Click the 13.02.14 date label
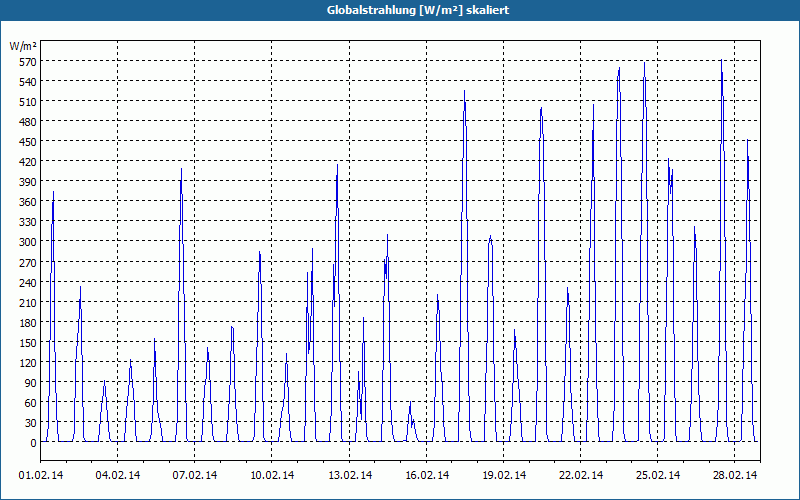This screenshot has height=500, width=800. (349, 475)
